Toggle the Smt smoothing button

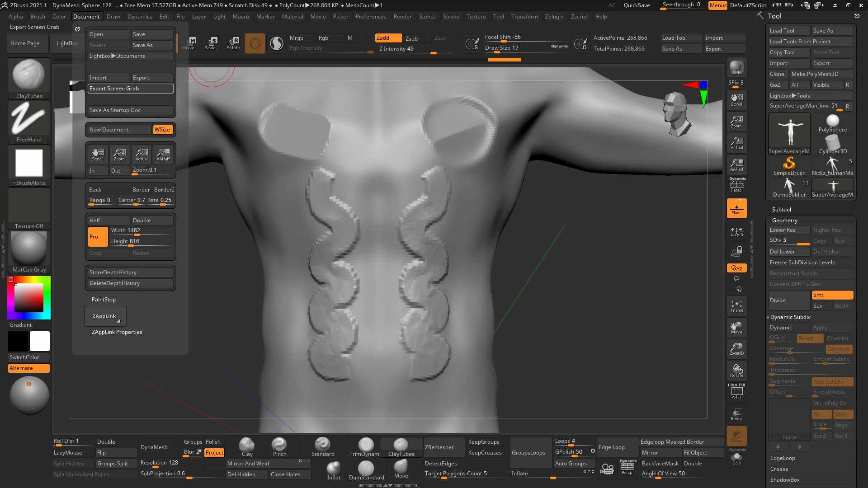point(832,295)
